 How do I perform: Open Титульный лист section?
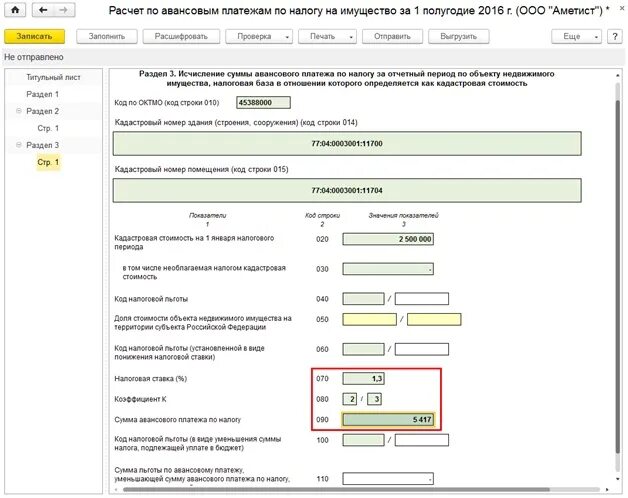click(53, 77)
